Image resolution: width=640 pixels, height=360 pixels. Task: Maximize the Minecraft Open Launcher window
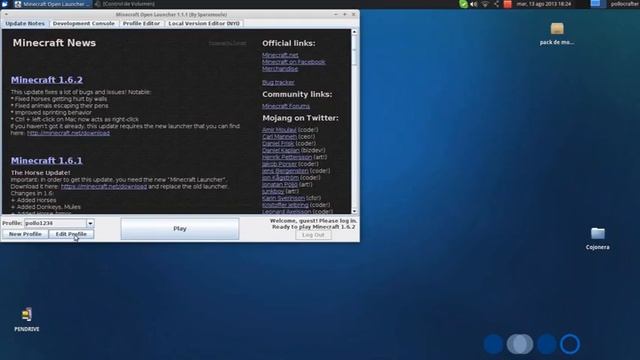pyautogui.click(x=344, y=14)
